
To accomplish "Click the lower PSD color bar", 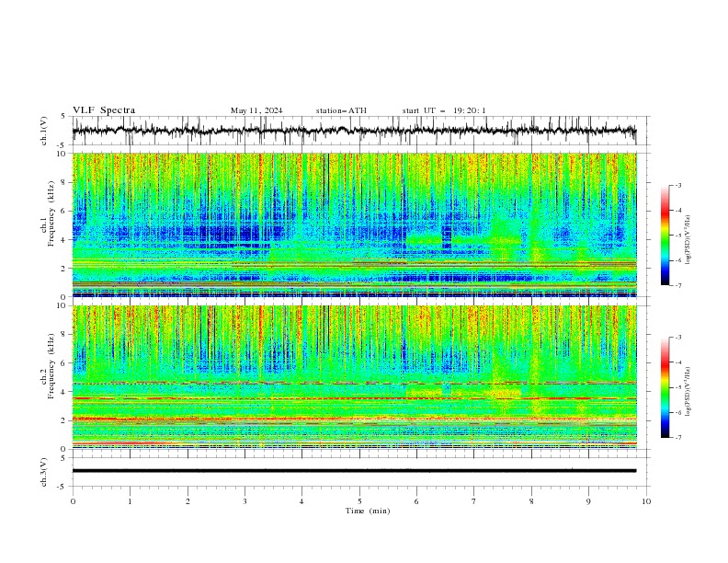I will coord(665,387).
